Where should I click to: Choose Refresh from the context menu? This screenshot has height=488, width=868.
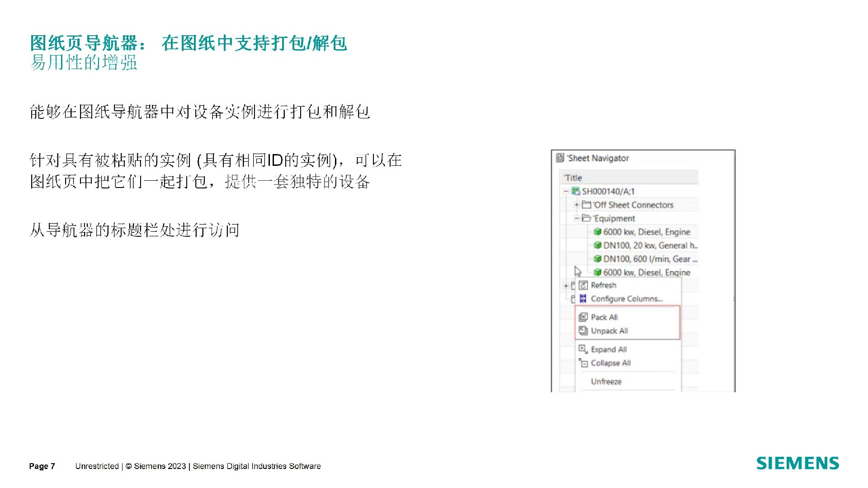click(628, 285)
